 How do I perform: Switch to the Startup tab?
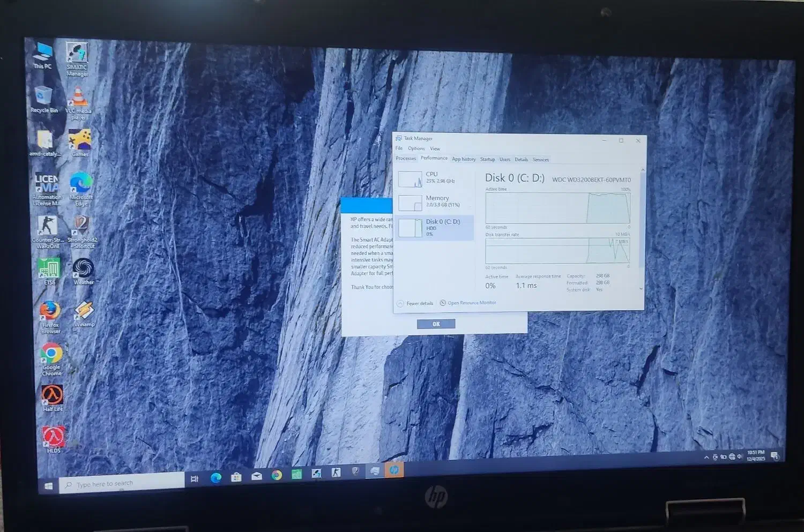click(x=487, y=160)
